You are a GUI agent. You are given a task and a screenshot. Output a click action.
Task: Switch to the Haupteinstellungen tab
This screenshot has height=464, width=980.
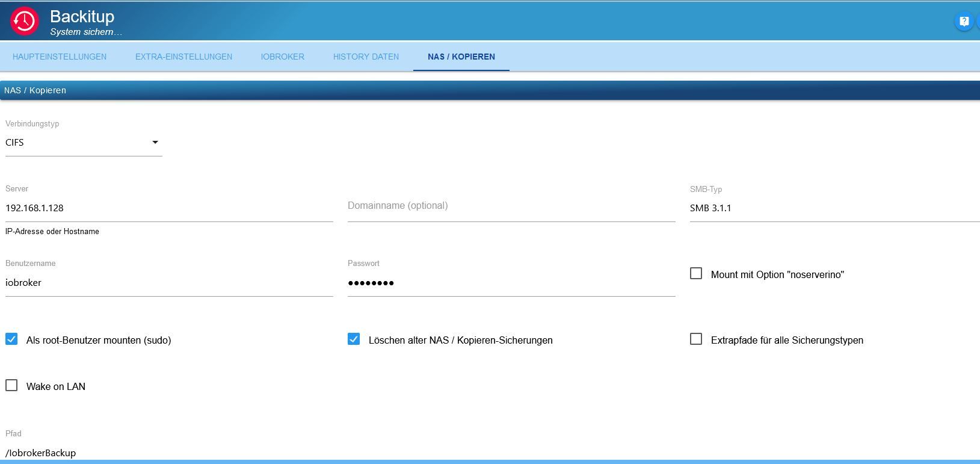[x=60, y=57]
